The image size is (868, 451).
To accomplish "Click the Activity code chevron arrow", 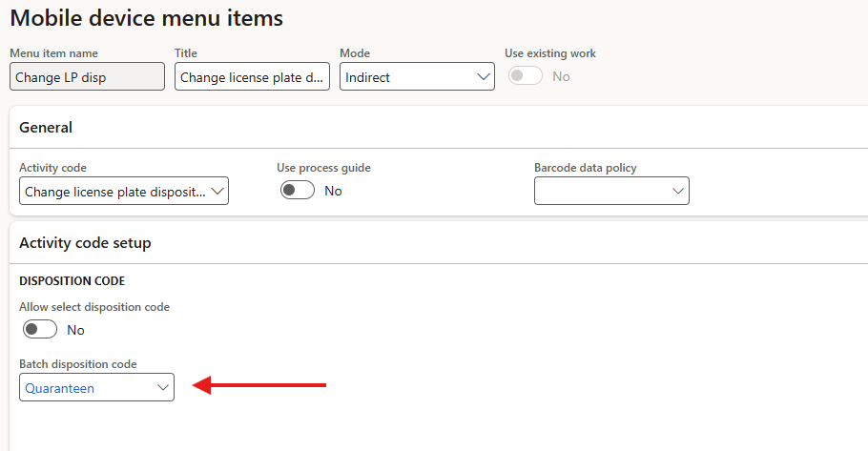I will (x=217, y=192).
